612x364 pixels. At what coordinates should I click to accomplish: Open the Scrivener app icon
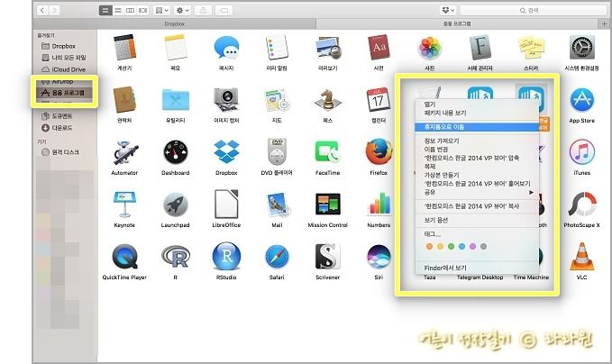pos(328,256)
